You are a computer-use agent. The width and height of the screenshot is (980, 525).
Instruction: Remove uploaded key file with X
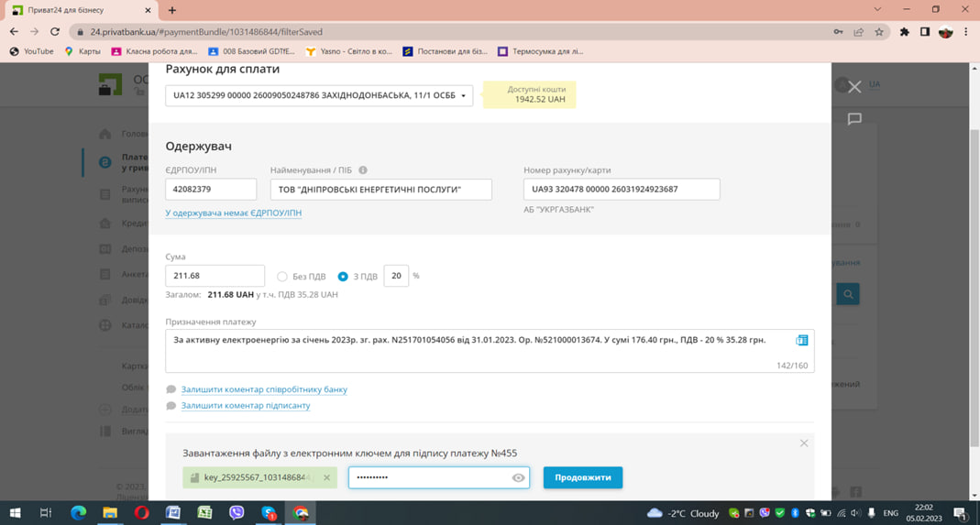tap(327, 477)
